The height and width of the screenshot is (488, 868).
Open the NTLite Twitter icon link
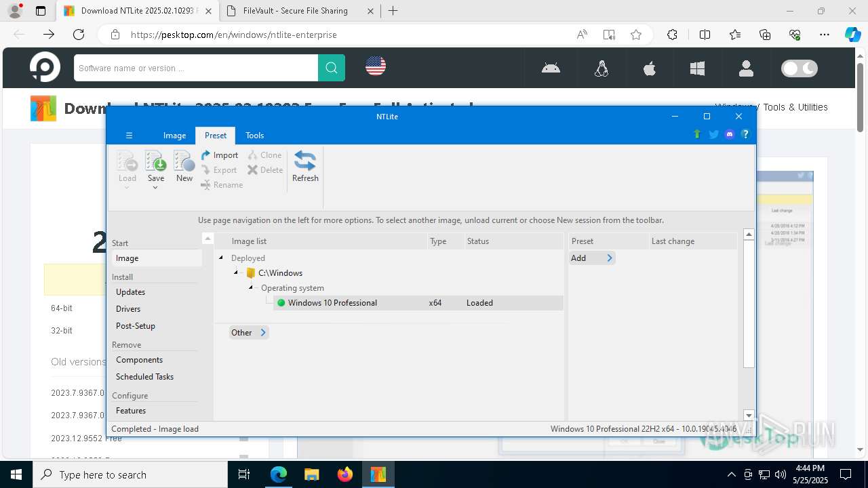click(x=713, y=134)
